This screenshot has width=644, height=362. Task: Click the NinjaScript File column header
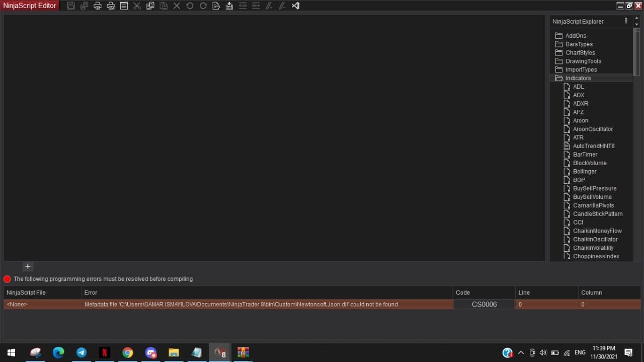[42, 293]
